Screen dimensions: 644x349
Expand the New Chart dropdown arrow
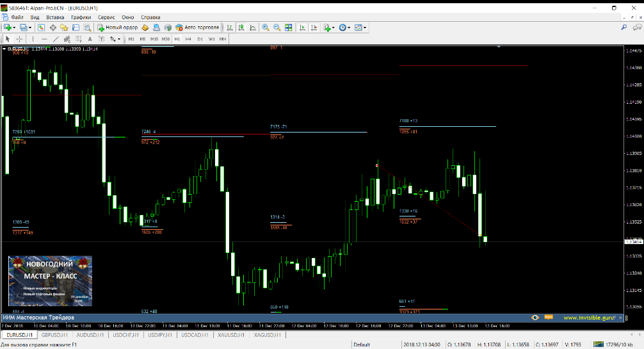[x=14, y=28]
